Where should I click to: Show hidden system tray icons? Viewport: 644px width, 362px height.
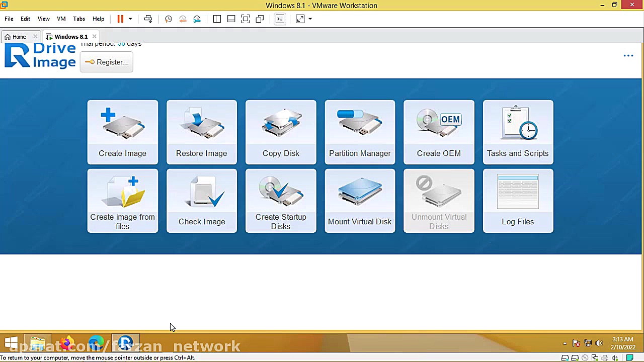pos(565,343)
